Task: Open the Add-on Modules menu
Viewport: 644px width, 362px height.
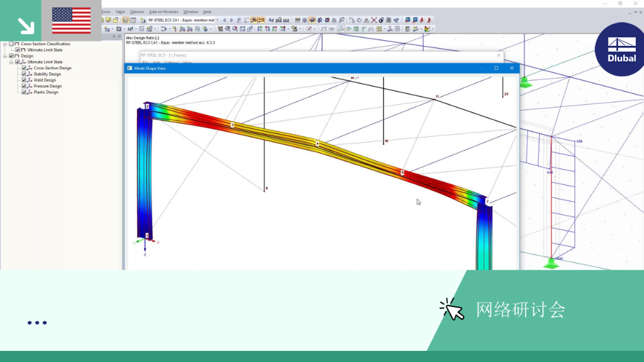Action: (163, 12)
